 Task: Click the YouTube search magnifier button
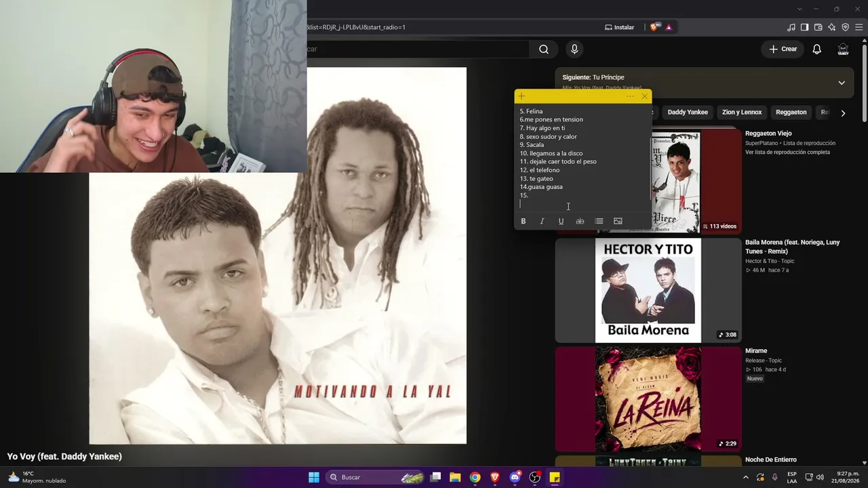(544, 49)
